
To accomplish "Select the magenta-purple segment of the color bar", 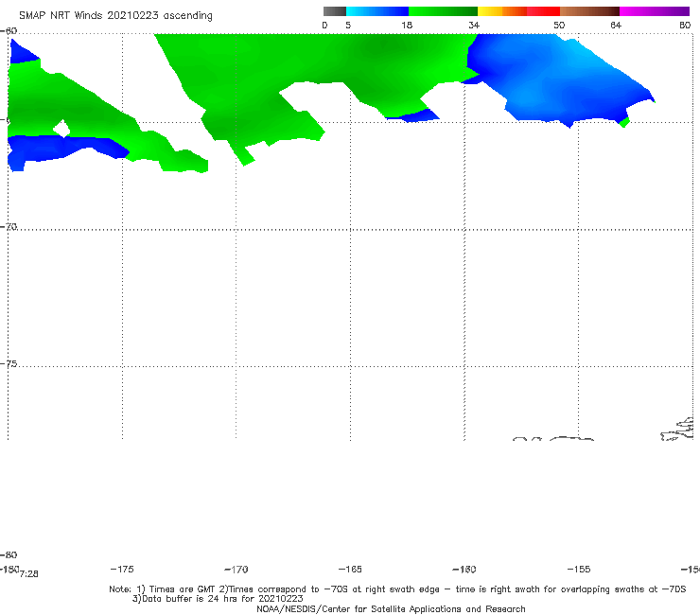I will click(655, 11).
